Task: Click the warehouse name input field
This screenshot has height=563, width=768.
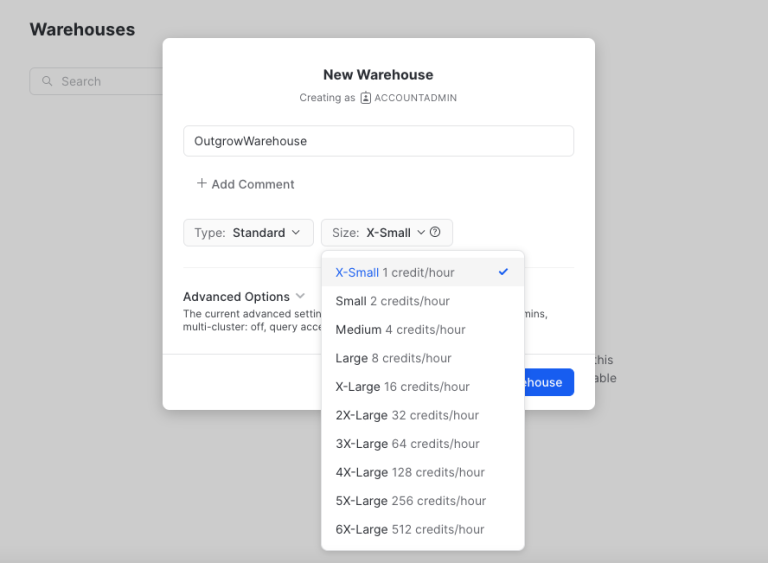Action: point(378,141)
